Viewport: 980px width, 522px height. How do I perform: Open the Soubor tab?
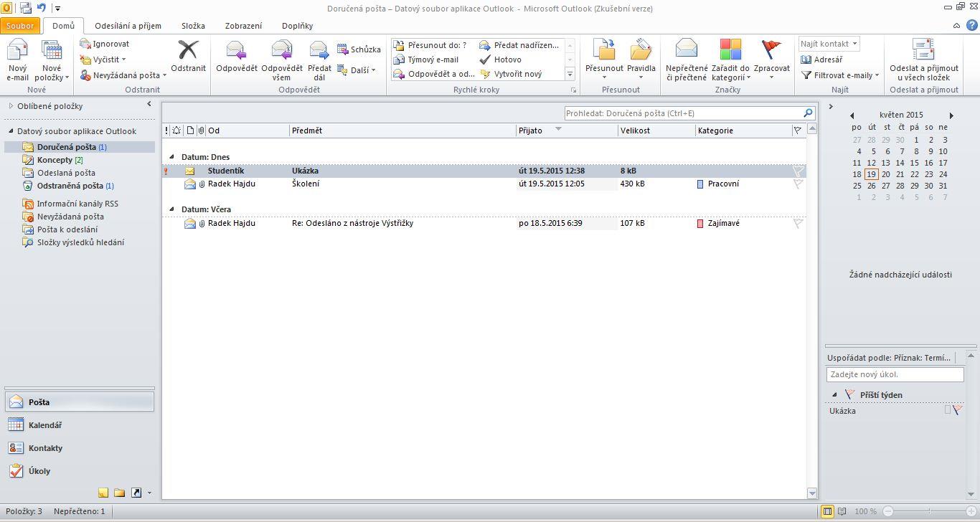point(20,26)
